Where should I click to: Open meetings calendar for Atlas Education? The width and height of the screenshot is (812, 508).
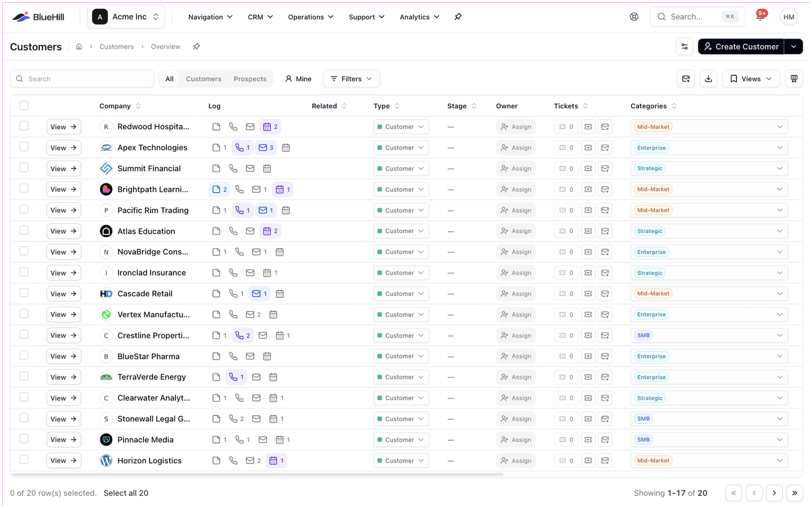(x=270, y=231)
